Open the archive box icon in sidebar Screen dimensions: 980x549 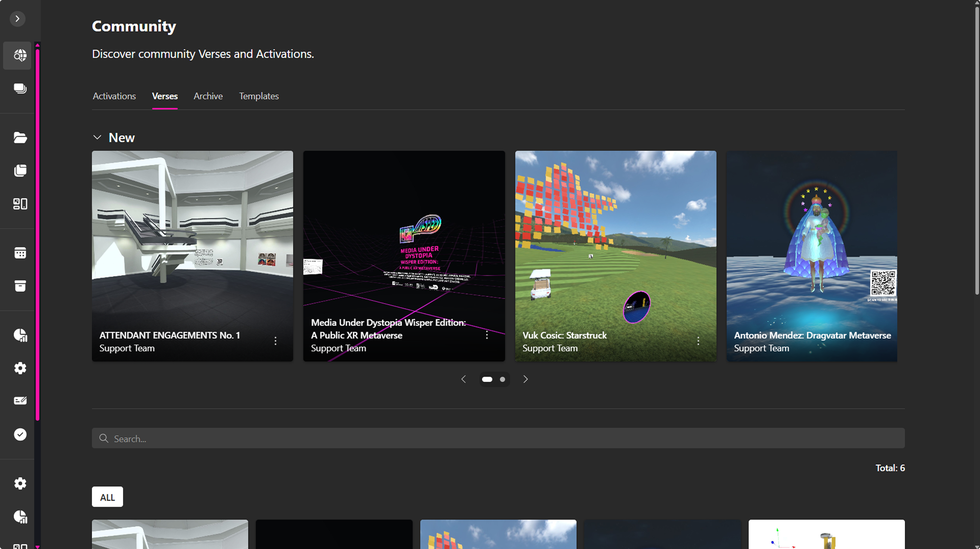pos(19,286)
